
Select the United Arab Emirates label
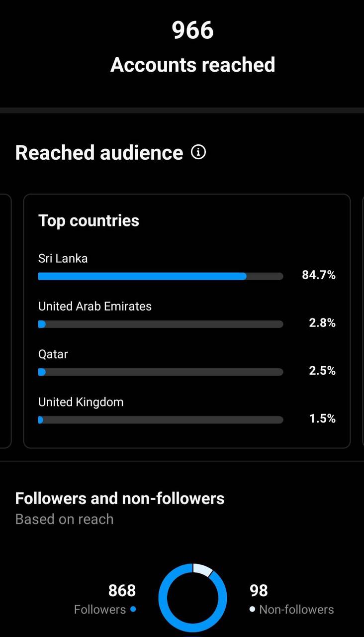(94, 306)
